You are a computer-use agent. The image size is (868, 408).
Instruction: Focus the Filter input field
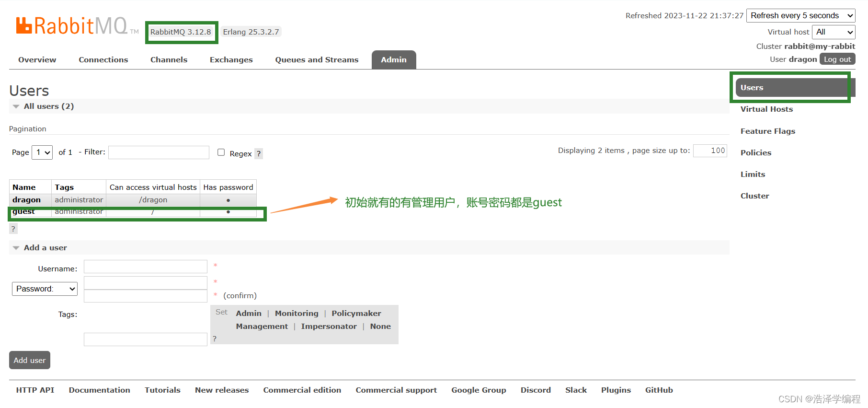pos(159,152)
